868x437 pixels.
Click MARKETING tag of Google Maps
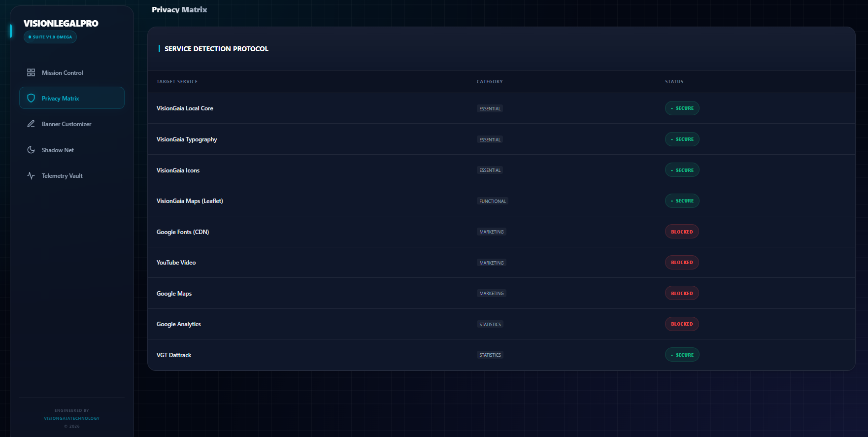click(x=492, y=293)
